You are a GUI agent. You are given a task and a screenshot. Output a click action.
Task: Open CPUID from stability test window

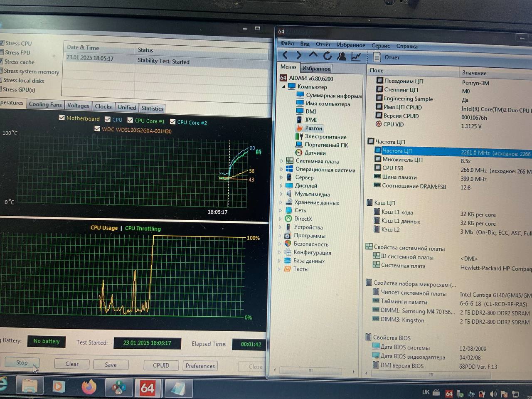coord(161,365)
